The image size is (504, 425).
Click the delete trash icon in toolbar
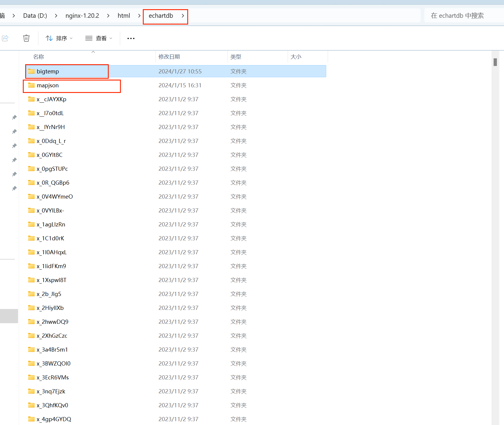pyautogui.click(x=26, y=38)
